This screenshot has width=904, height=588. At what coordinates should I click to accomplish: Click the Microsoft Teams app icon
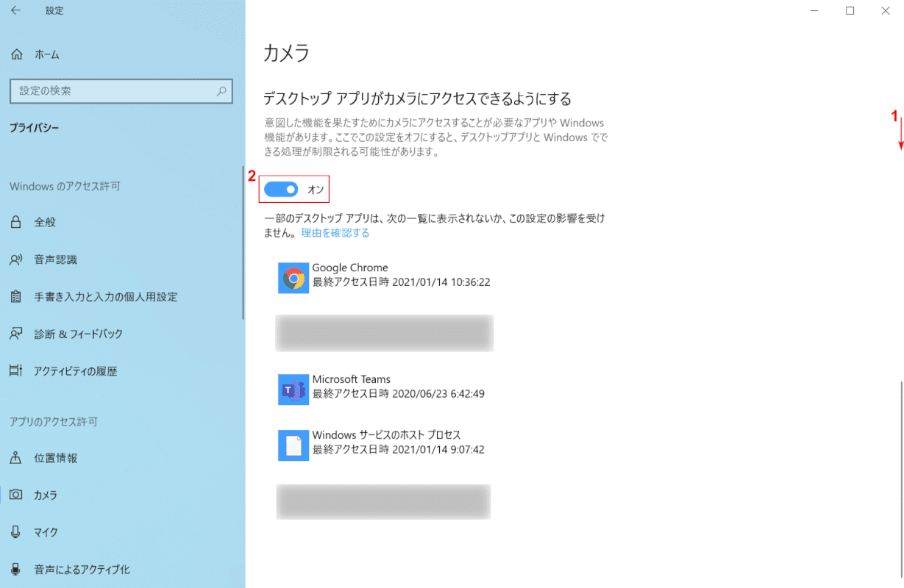click(x=293, y=390)
